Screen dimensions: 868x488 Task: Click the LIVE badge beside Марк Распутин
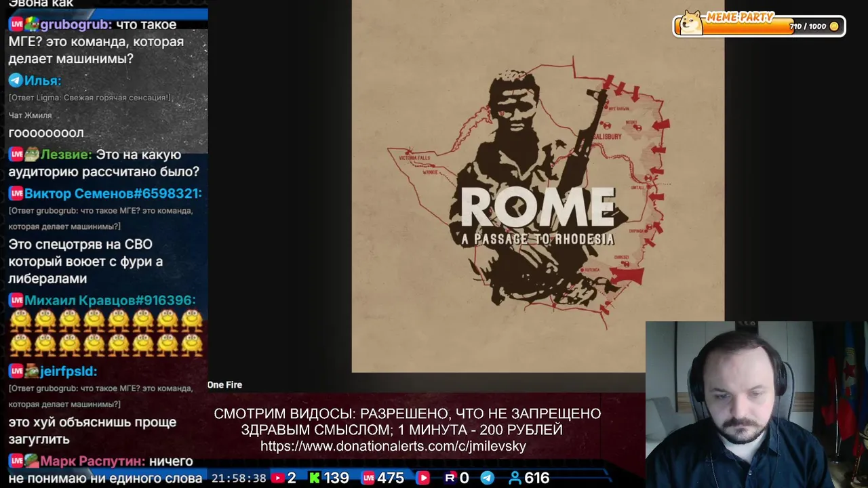pos(16,462)
